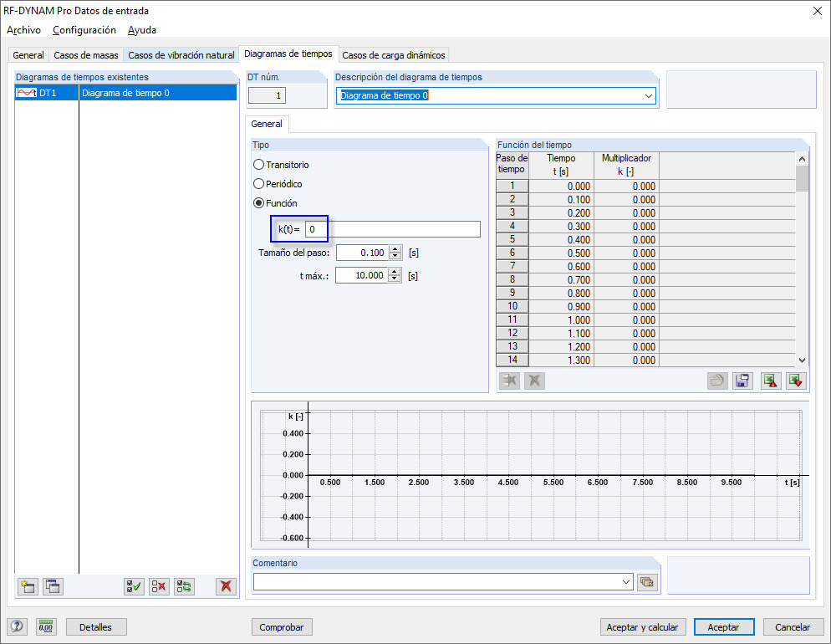Clear table icon below time function

[x=534, y=381]
